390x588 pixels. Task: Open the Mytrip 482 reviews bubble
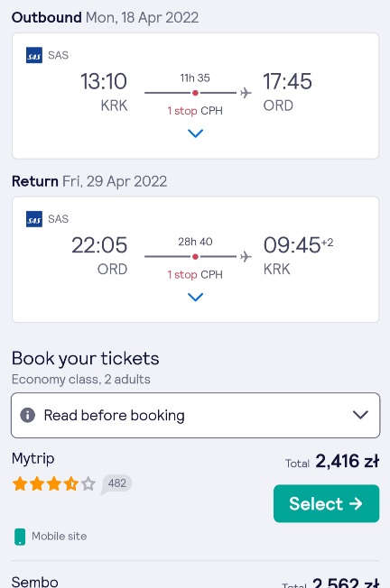point(116,483)
